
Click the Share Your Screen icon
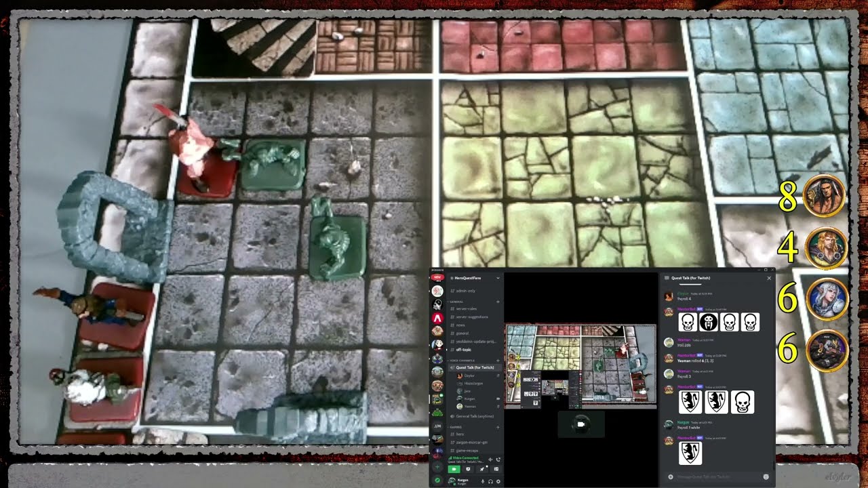point(468,469)
